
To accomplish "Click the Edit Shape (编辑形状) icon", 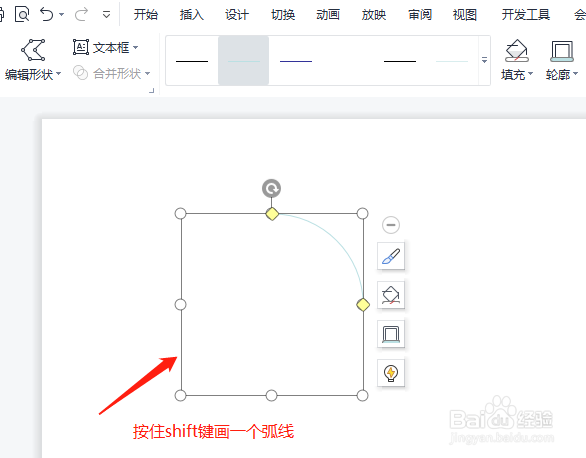I will tap(33, 50).
